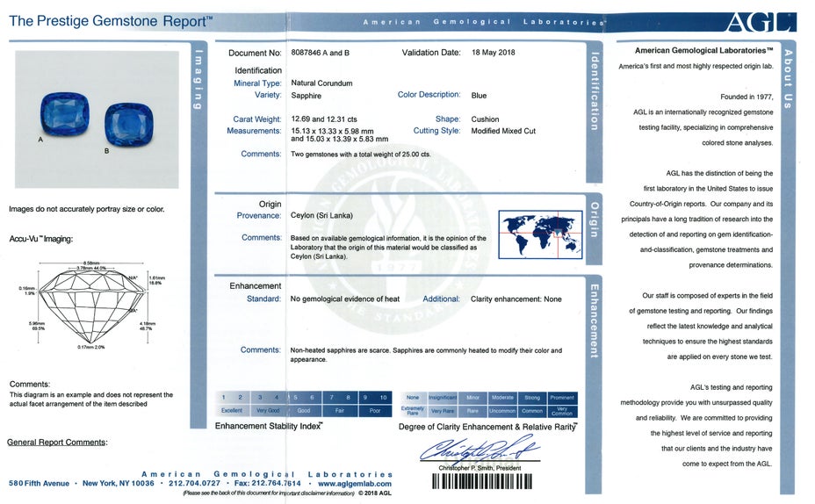Click Christopher P. Smith's signature

pyautogui.click(x=479, y=450)
